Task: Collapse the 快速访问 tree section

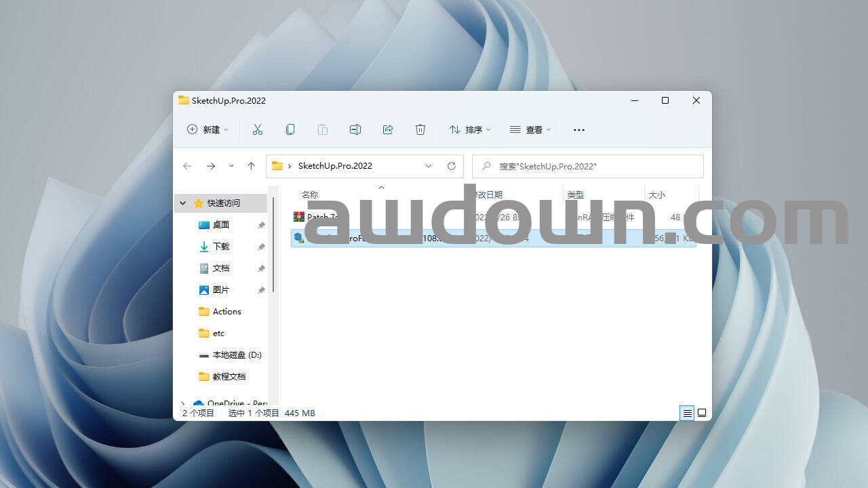Action: (183, 203)
